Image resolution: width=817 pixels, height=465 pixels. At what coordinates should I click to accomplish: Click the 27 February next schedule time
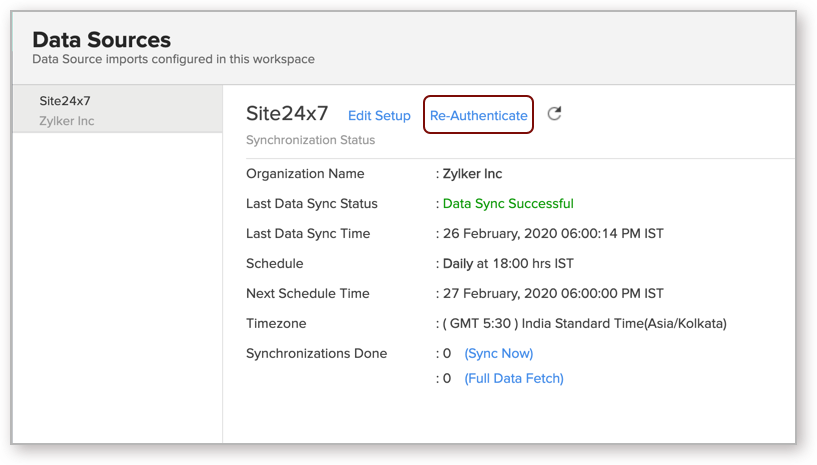point(553,294)
